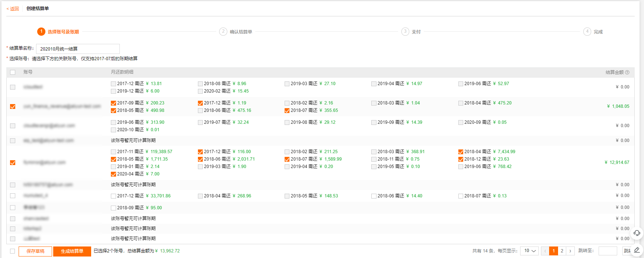Click the edit pencil icon at bottom right
Screen dimensions: 644x258
(637, 250)
